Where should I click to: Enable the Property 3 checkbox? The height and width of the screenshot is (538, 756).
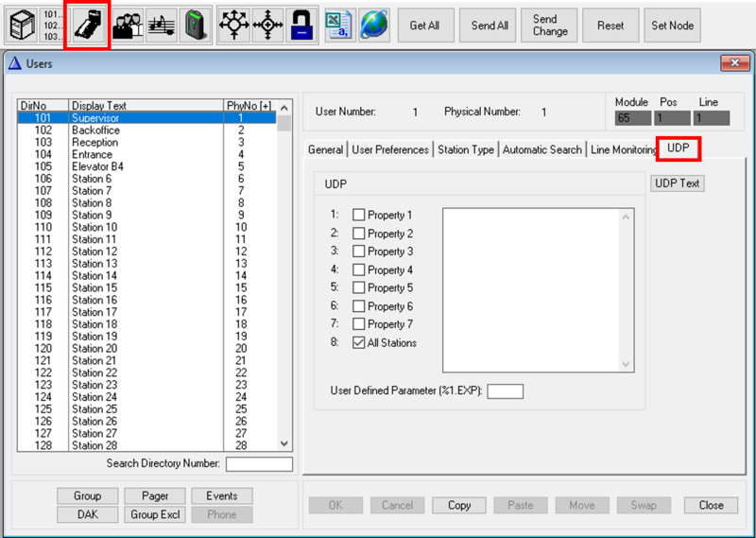point(358,251)
